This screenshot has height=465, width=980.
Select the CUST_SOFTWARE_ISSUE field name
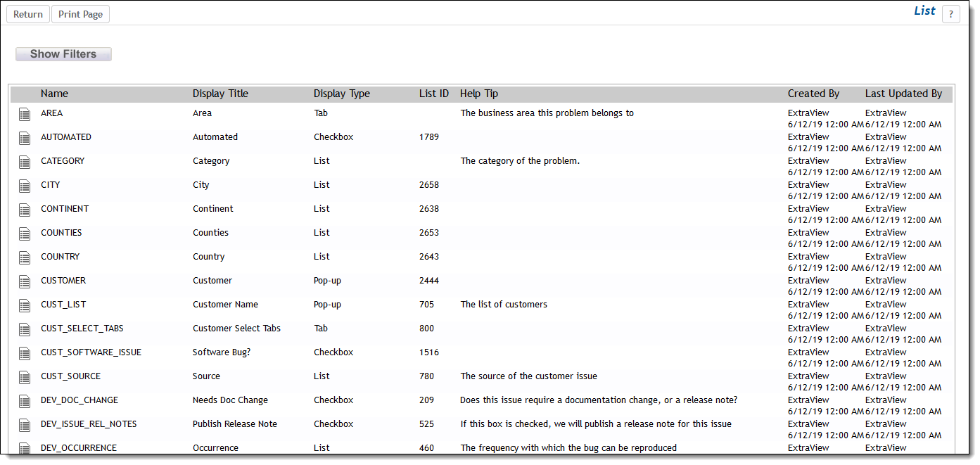click(x=91, y=352)
